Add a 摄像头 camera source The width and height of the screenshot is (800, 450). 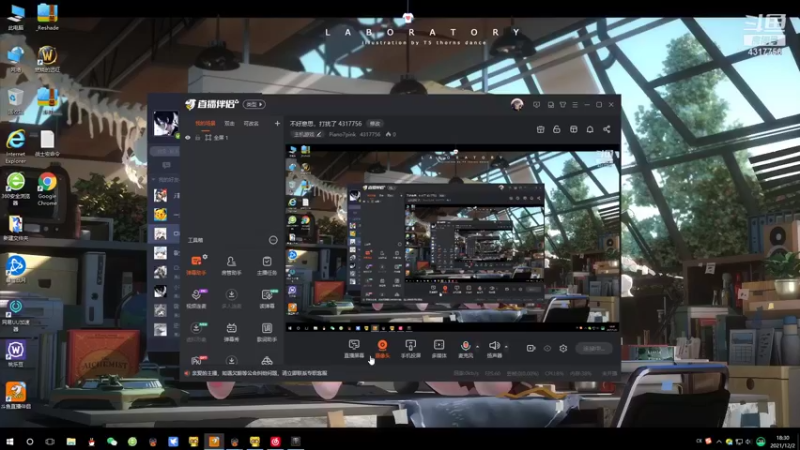(382, 348)
